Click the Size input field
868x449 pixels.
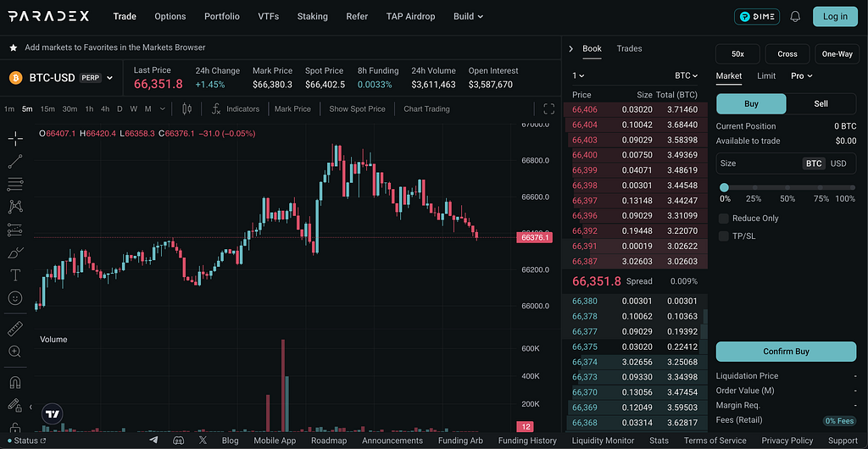tap(786, 164)
